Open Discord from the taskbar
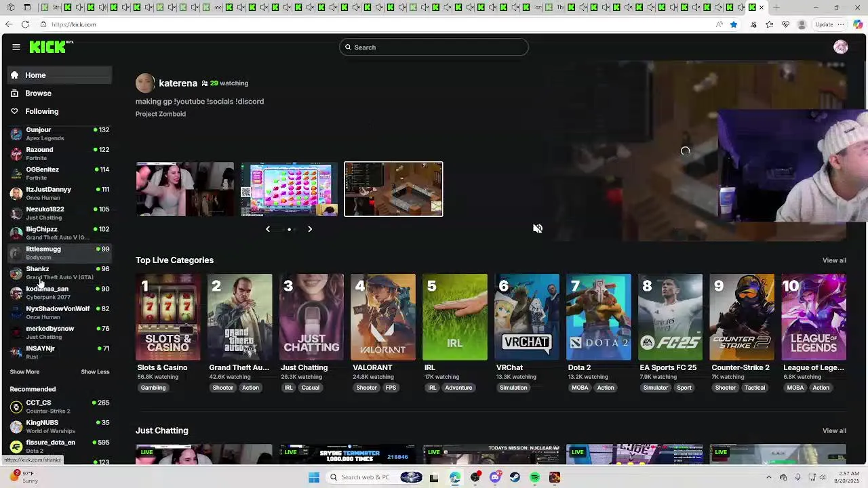The image size is (868, 488). [495, 477]
